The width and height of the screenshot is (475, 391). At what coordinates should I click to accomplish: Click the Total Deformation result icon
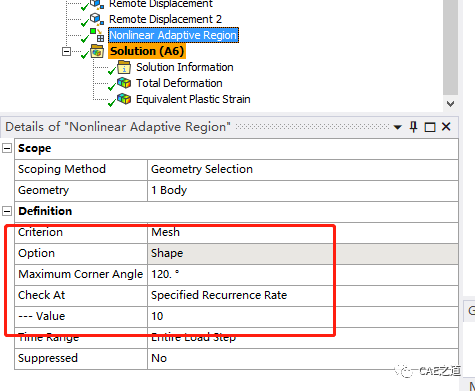click(x=124, y=83)
